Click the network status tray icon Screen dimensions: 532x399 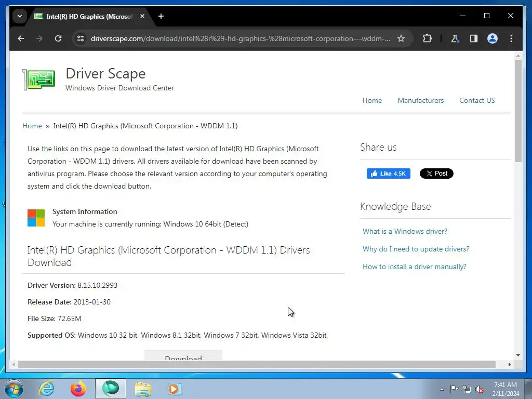coord(467,389)
